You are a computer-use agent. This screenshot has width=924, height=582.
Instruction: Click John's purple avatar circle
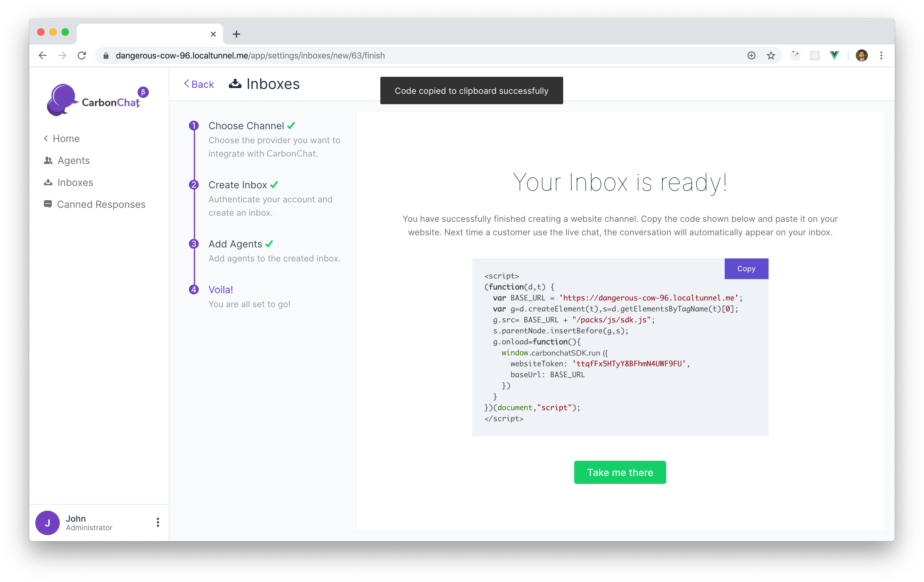[48, 522]
